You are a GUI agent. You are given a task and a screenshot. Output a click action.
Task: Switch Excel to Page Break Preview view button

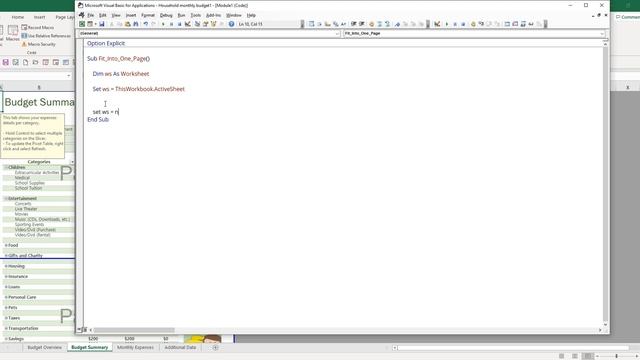pyautogui.click(x=587, y=356)
